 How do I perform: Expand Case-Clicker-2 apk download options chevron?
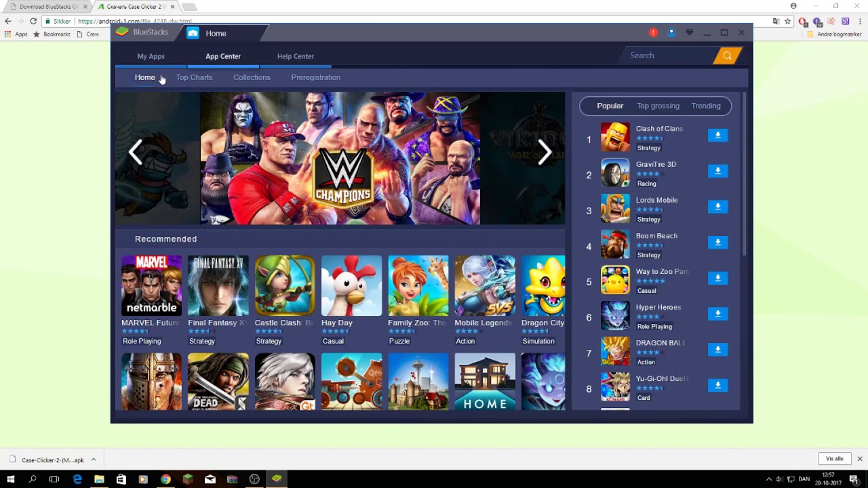pyautogui.click(x=94, y=460)
